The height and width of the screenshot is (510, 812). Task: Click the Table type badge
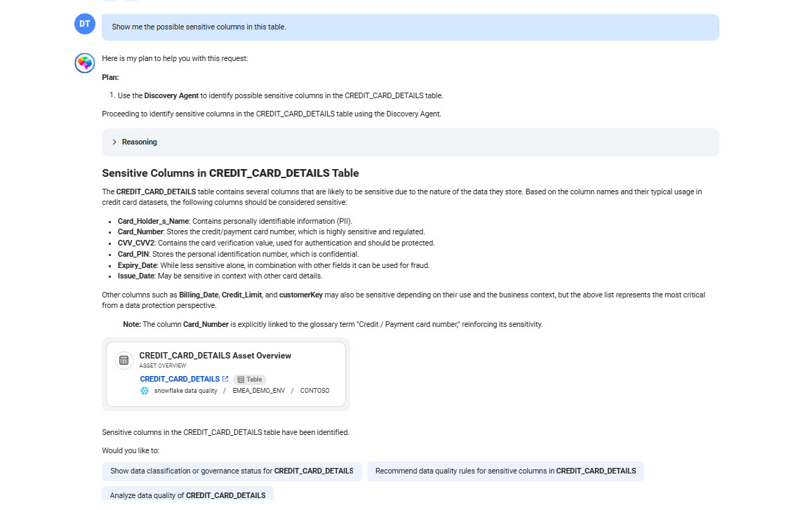tap(250, 380)
